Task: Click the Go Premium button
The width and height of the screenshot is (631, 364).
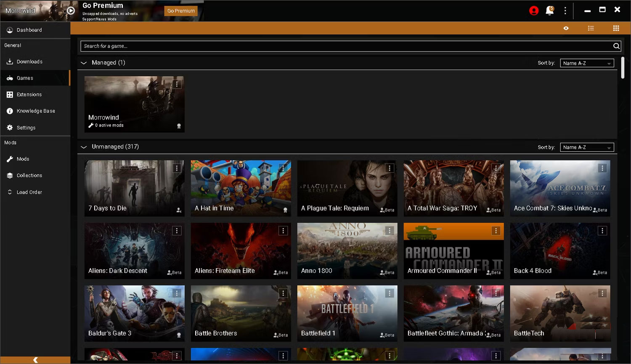Action: (180, 11)
